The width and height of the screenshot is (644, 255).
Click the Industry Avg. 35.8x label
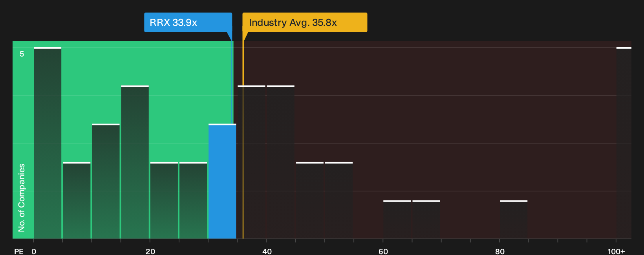click(x=305, y=22)
